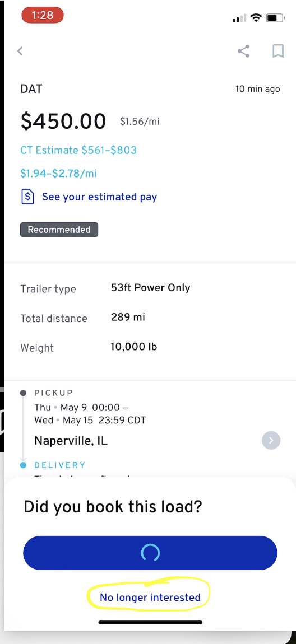Screen dimensions: 296x644
Task: Bookmark this load with the bookmark icon
Action: (x=278, y=51)
